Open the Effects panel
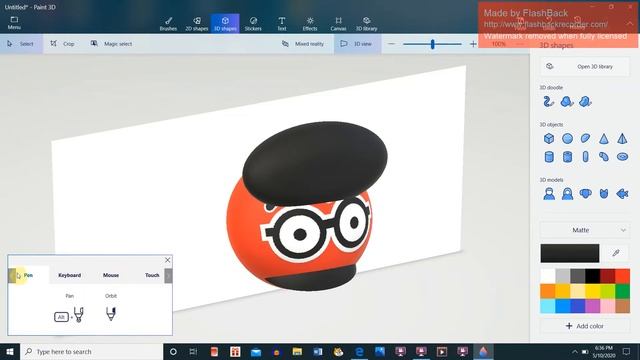Image resolution: width=640 pixels, height=360 pixels. [x=310, y=24]
